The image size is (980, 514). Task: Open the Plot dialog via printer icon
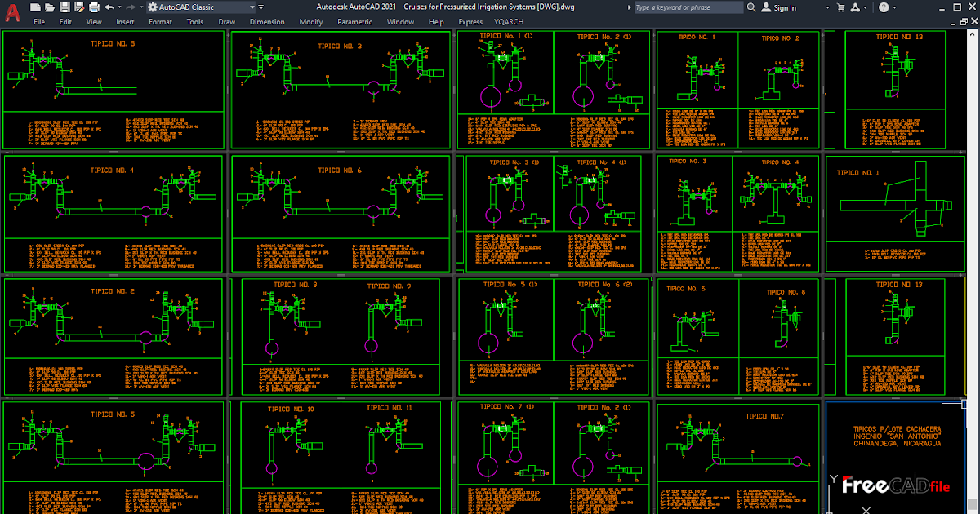92,7
